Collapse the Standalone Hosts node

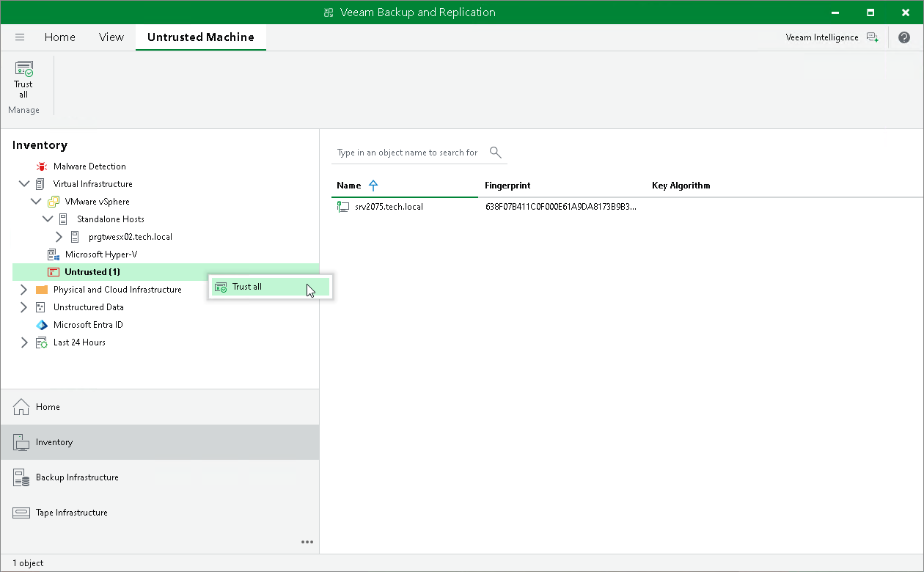click(47, 219)
